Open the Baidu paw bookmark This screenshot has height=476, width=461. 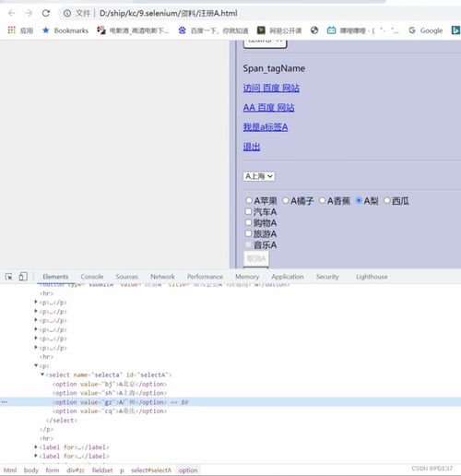(x=183, y=30)
